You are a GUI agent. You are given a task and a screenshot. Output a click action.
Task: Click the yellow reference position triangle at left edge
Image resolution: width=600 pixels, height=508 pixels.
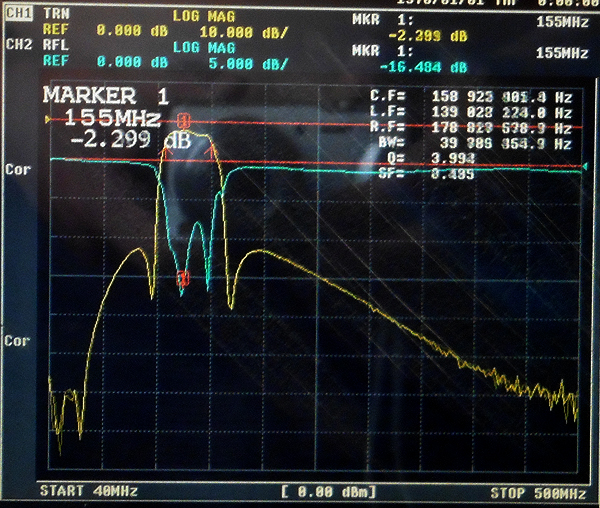48,120
